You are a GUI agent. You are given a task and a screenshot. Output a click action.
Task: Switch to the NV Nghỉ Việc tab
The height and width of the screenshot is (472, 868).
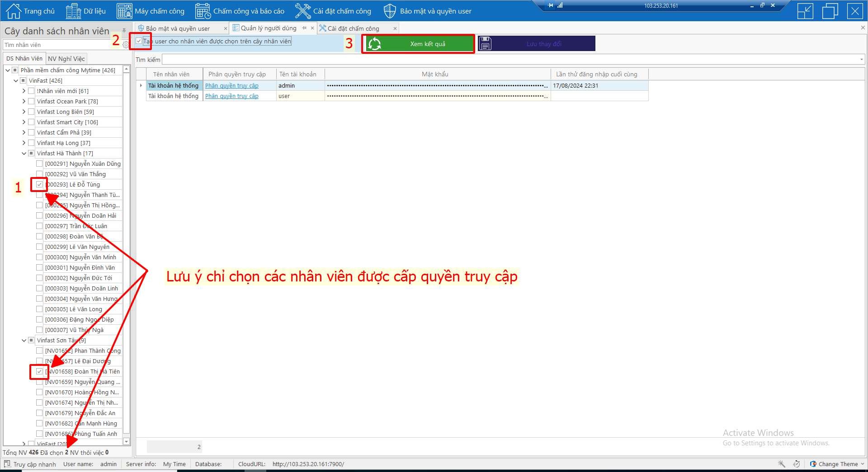(66, 59)
